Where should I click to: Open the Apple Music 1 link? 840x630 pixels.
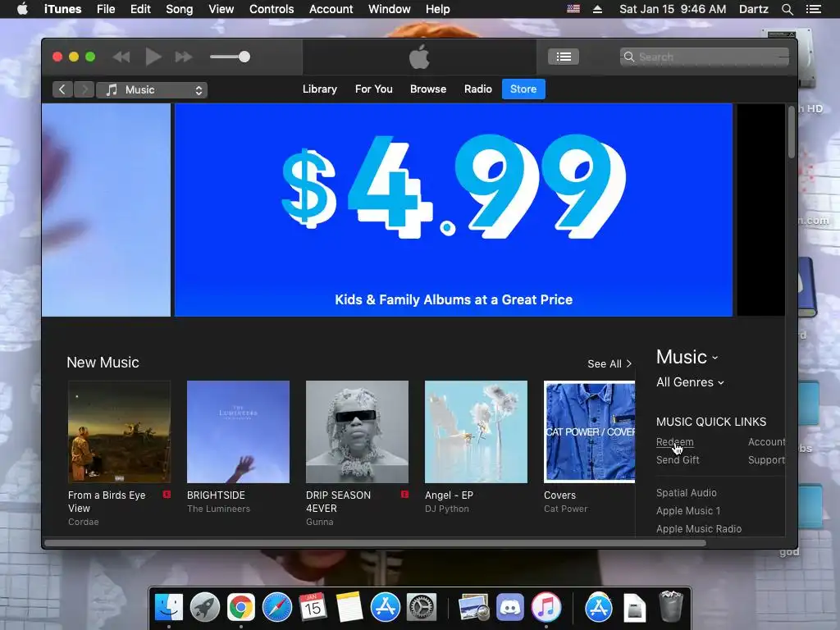(688, 511)
